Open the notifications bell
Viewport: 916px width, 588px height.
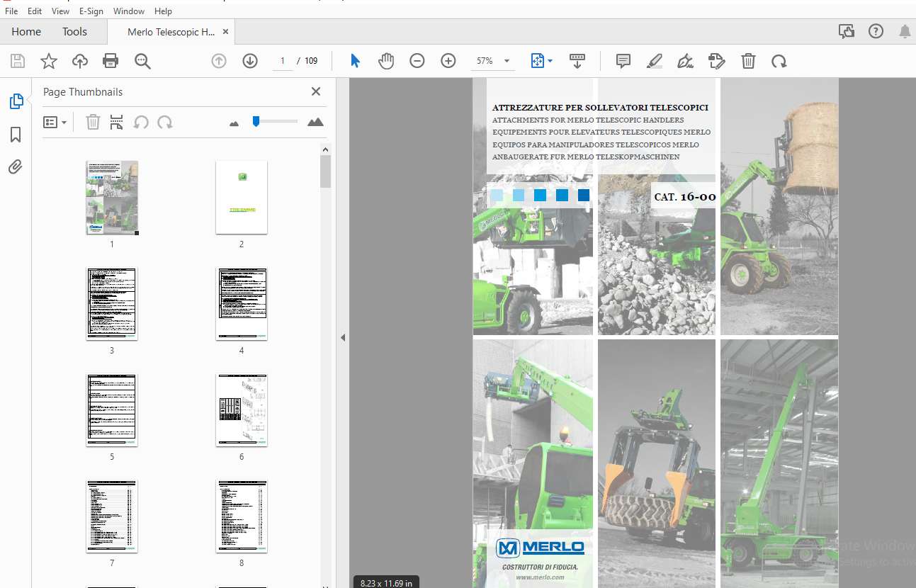905,31
